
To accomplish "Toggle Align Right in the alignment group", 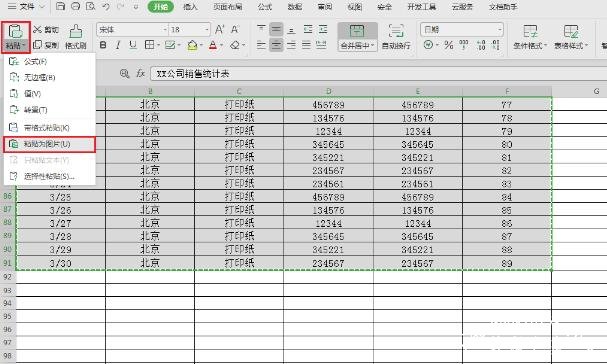I will pyautogui.click(x=291, y=45).
